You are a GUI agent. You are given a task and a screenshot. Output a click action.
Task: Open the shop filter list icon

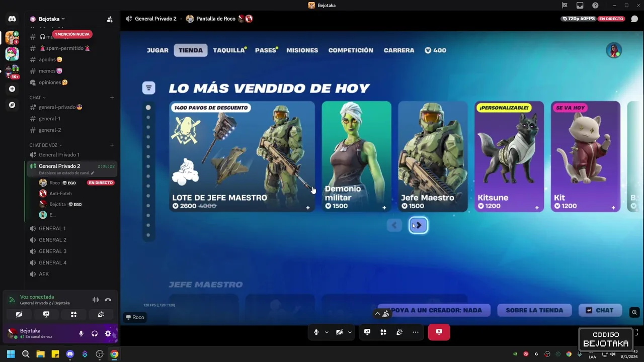(x=148, y=88)
